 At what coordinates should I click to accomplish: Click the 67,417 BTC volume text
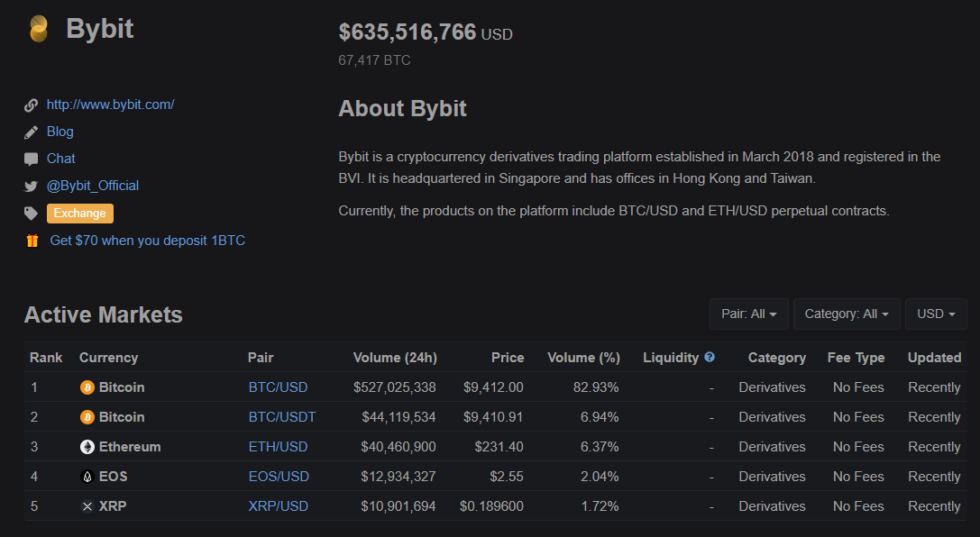374,60
